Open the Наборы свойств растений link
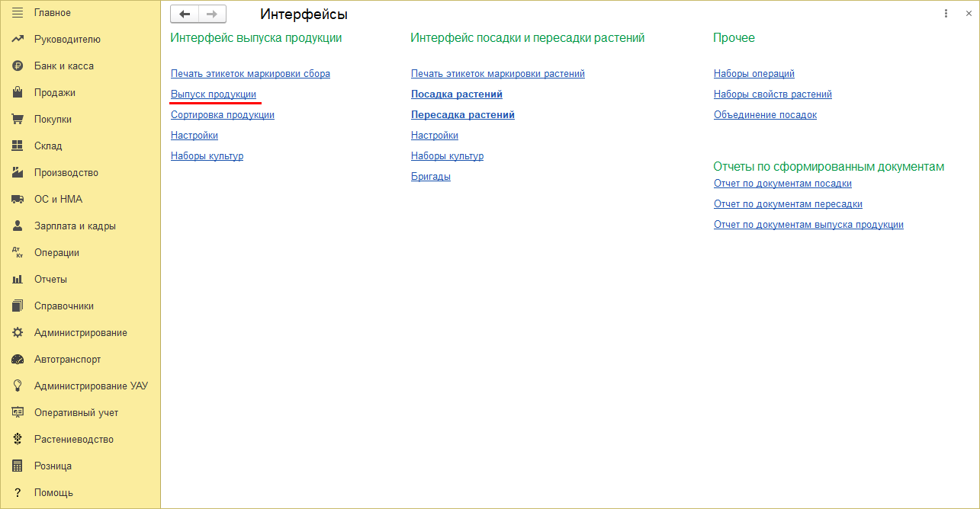This screenshot has height=509, width=980. click(773, 94)
